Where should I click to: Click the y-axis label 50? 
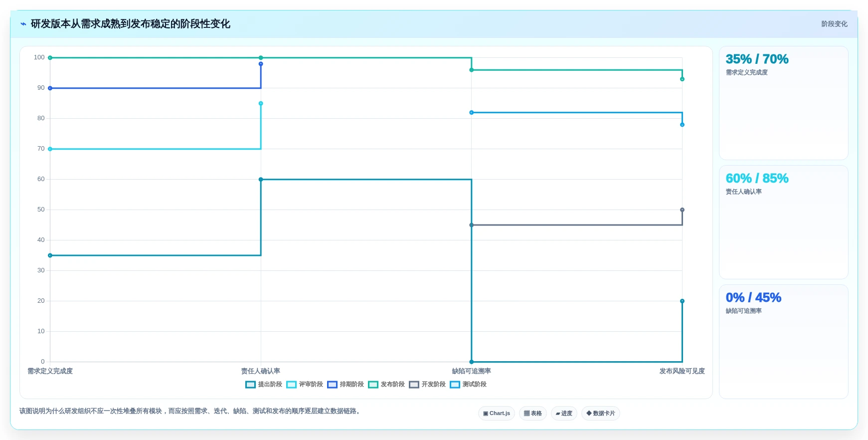41,210
